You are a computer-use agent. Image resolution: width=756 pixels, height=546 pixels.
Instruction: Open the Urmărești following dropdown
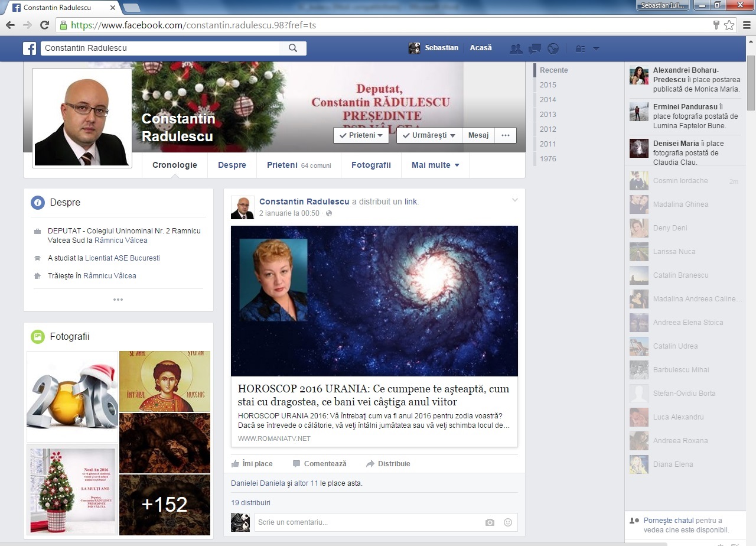click(429, 135)
